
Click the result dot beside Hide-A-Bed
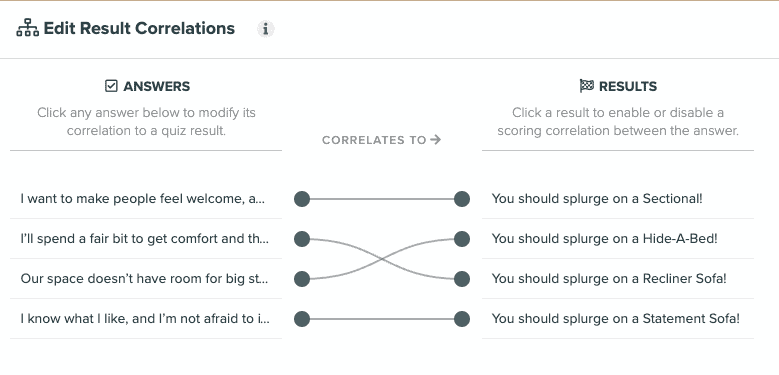click(462, 239)
